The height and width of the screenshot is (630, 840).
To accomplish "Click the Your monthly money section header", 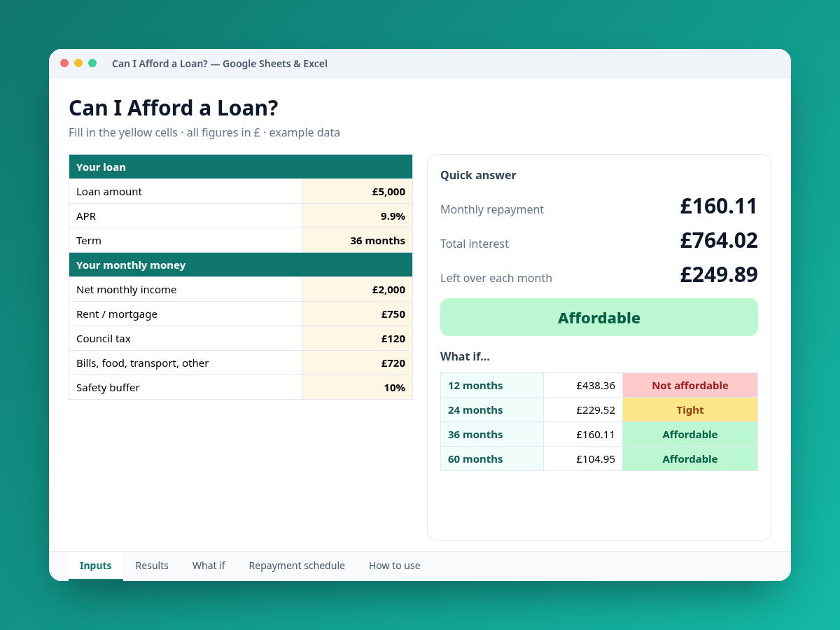I will click(241, 265).
